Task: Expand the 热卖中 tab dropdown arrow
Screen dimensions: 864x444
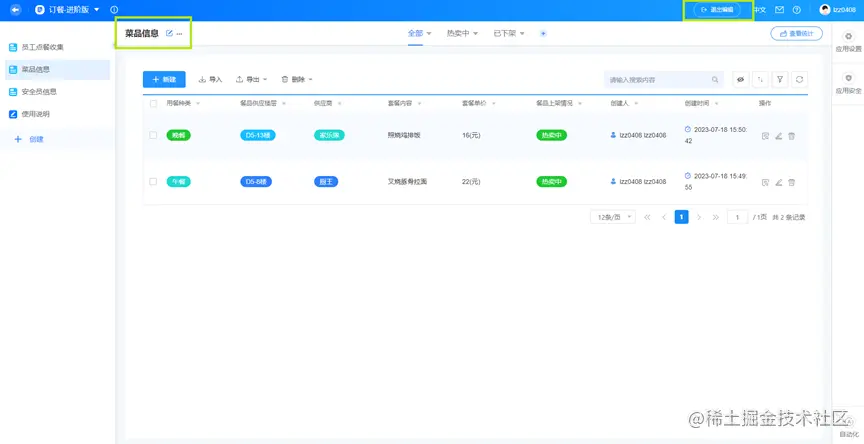Action: point(476,34)
